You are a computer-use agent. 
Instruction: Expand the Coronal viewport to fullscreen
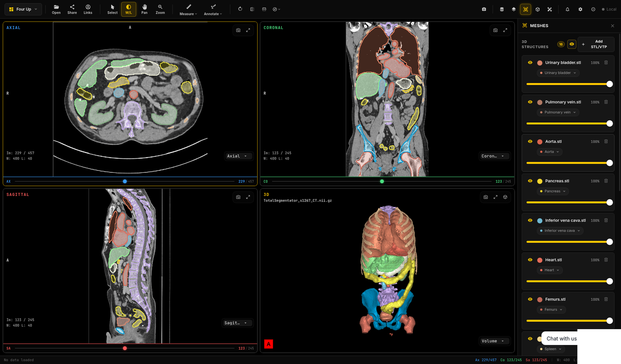tap(505, 30)
